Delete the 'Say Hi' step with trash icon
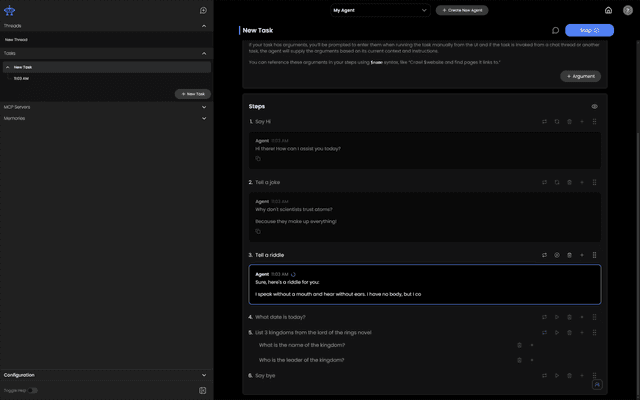 [570, 122]
